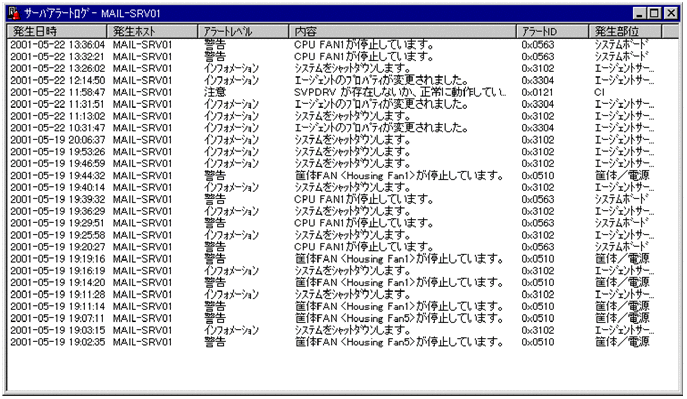Click the 10:31:47 row's 0x3304 alert ID
Screen dimensions: 687x399
click(538, 128)
